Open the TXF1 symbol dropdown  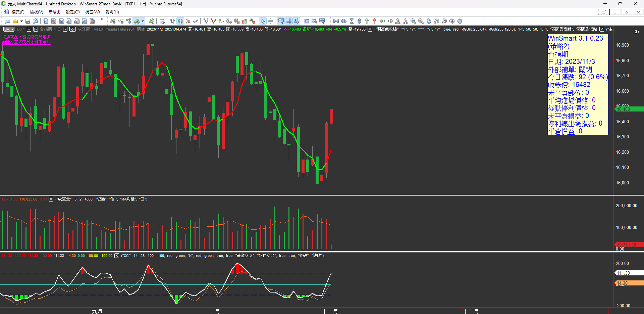click(29, 29)
